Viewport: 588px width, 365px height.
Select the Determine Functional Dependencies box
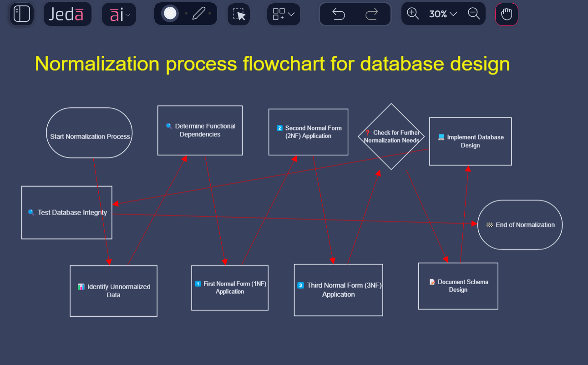click(200, 130)
